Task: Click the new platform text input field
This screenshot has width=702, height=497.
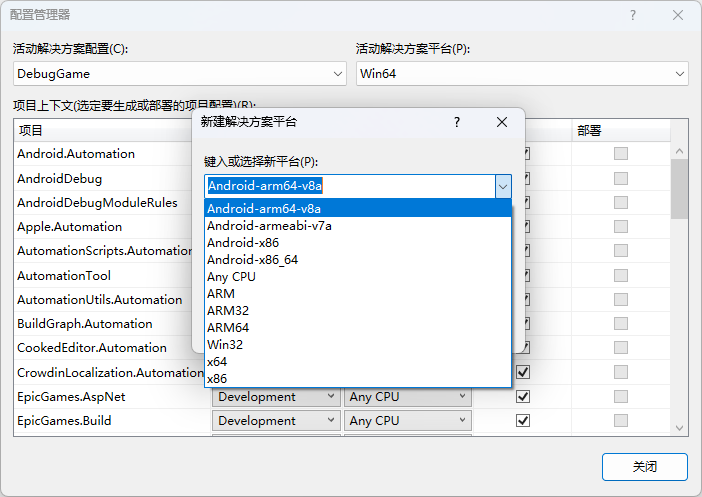Action: point(349,185)
